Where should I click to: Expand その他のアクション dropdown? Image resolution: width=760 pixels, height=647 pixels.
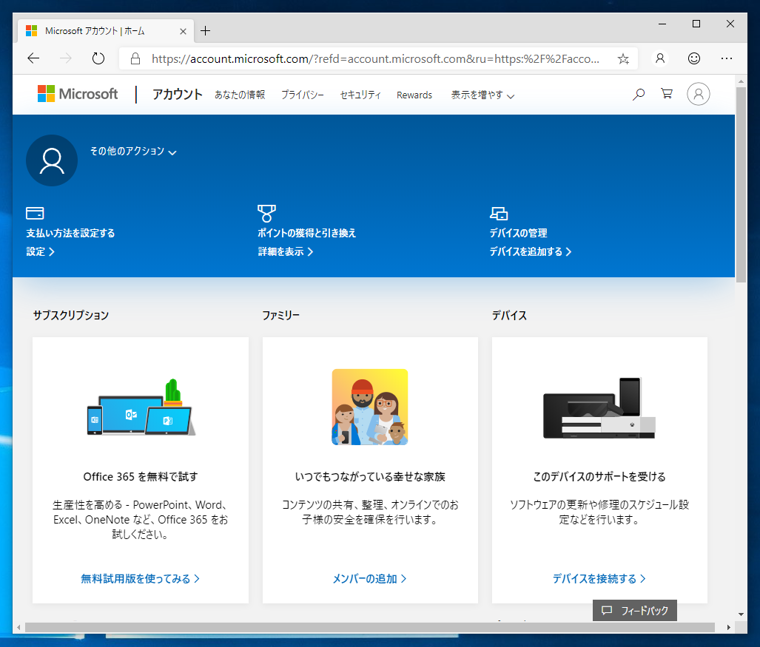133,152
